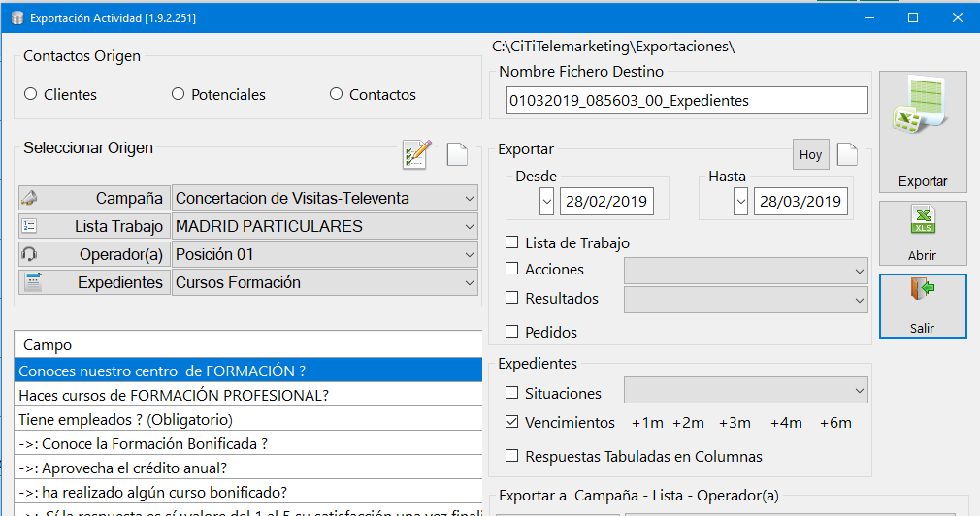The image size is (980, 516).
Task: Select row Tiene empleados ? (Obligatorio)
Action: click(x=248, y=419)
